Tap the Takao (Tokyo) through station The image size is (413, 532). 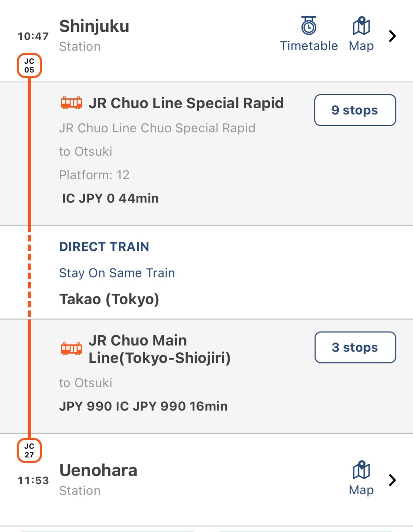(x=109, y=299)
